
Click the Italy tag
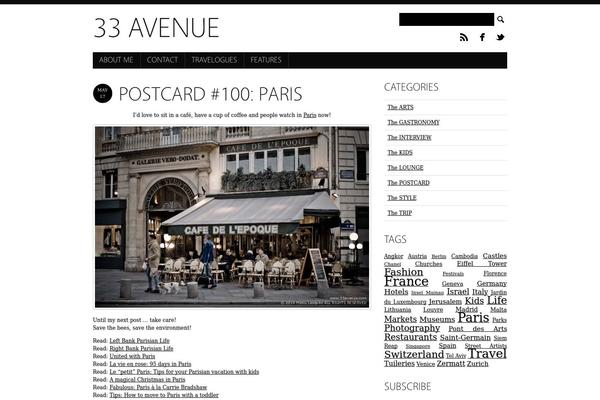pos(480,292)
